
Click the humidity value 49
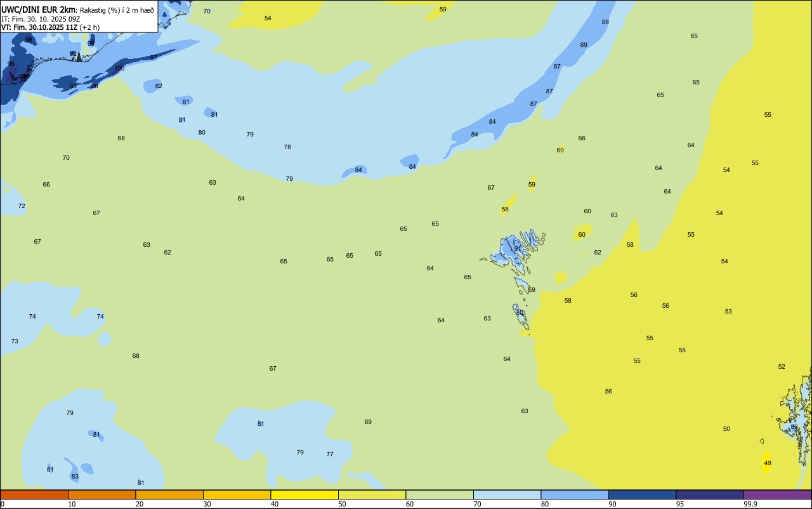click(768, 463)
